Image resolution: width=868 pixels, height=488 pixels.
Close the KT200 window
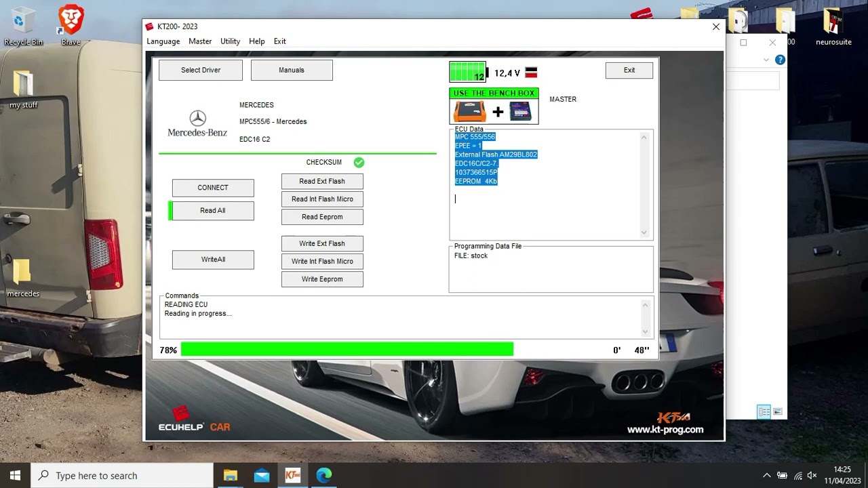[716, 26]
